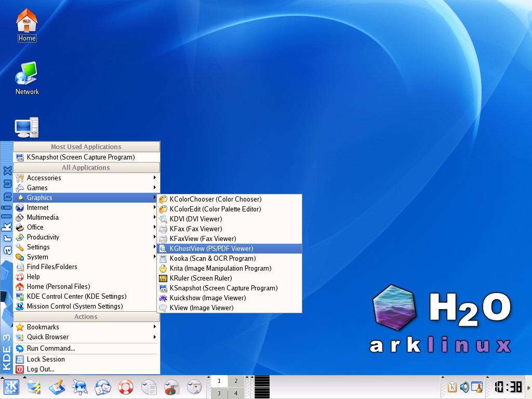This screenshot has width=532, height=399.
Task: Select the unlabeled computer desktop icon
Action: (x=27, y=128)
